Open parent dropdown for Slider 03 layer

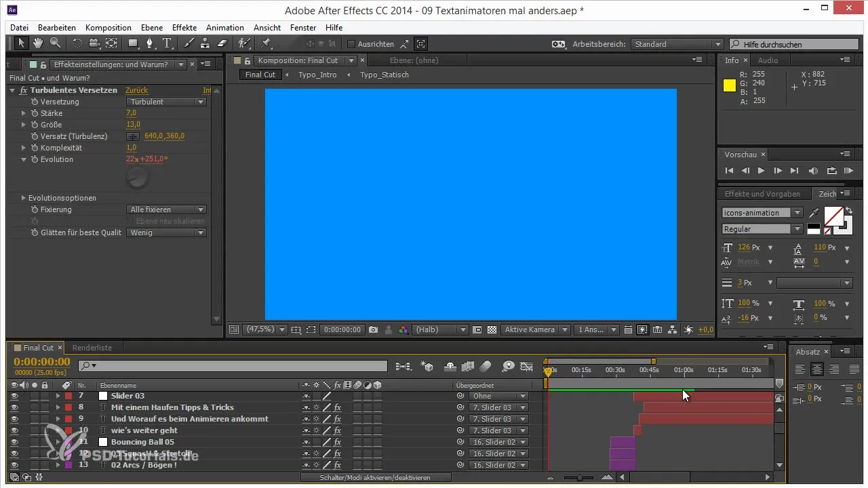tap(499, 396)
